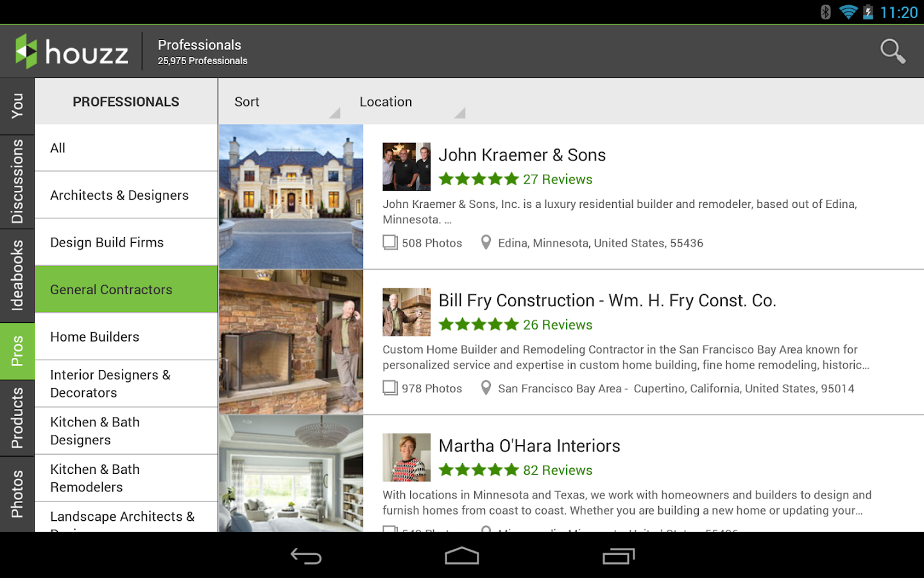Switch to the Photos tab
Screen dimensions: 924x578
[x=17, y=495]
